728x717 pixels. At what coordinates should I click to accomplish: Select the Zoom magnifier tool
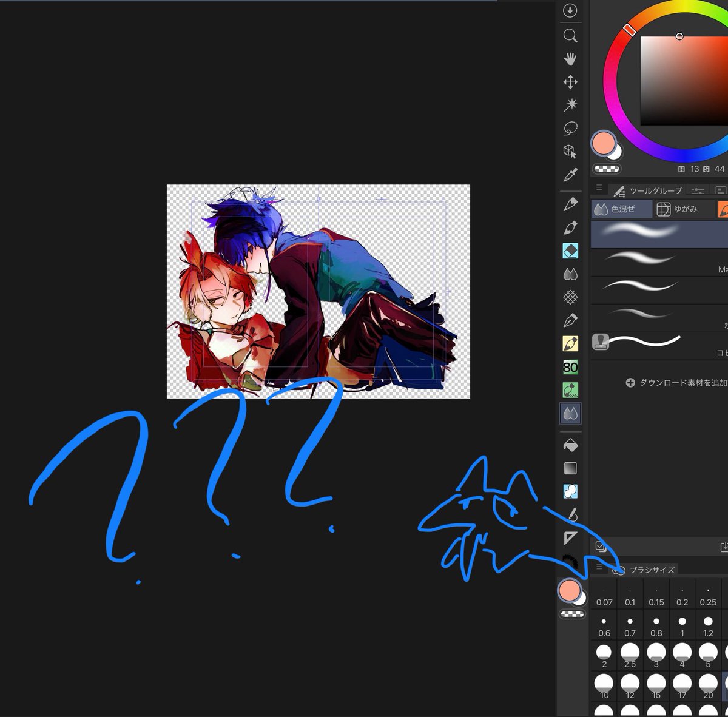570,36
